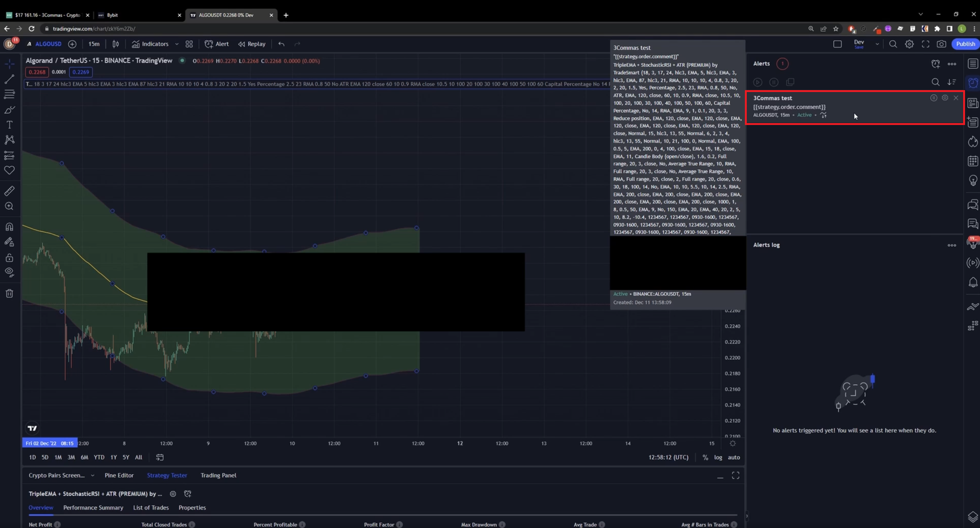This screenshot has width=980, height=528.
Task: Toggle log scale on price axis
Action: pos(718,457)
